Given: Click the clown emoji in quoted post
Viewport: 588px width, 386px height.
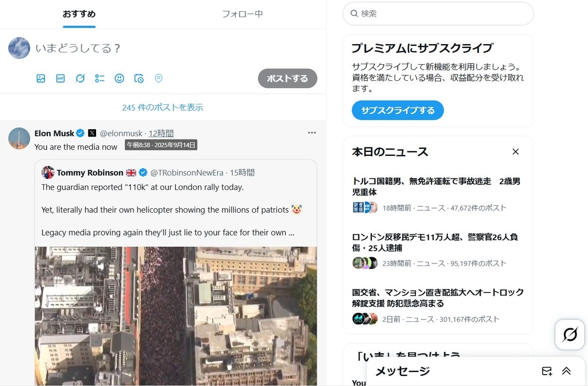Looking at the screenshot, I should 296,210.
